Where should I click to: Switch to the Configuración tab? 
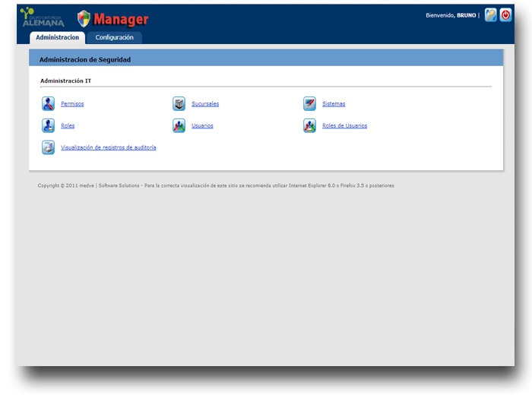[x=114, y=37]
